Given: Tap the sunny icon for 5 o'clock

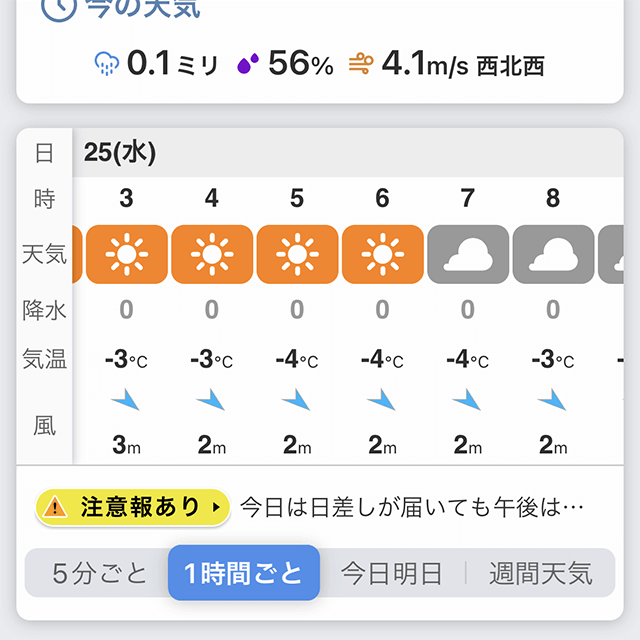Looking at the screenshot, I should point(297,254).
